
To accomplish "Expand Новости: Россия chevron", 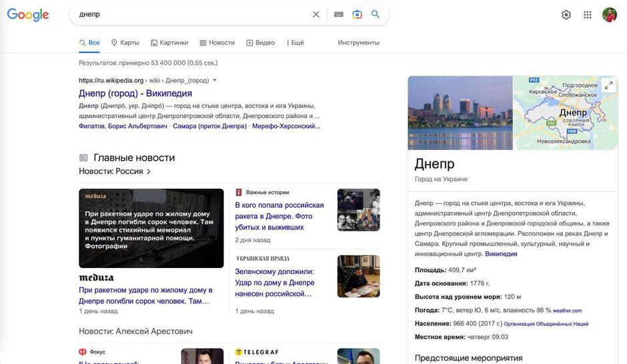I will pyautogui.click(x=149, y=171).
